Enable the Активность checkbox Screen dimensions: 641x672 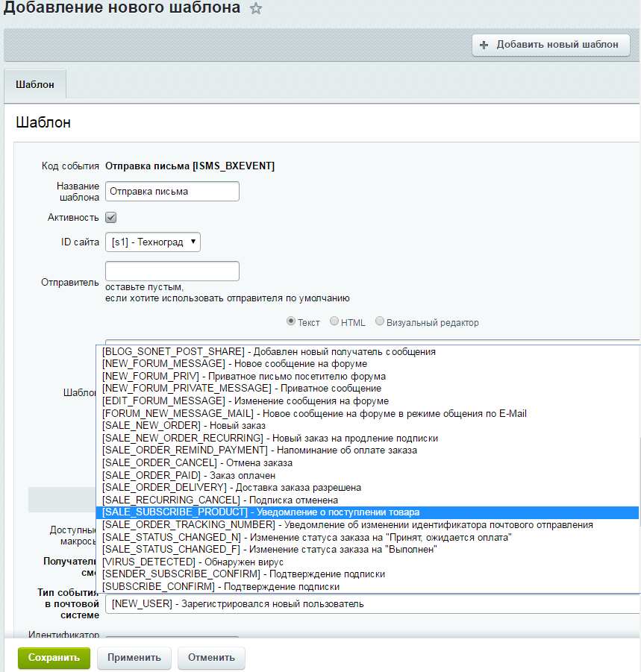tap(109, 217)
